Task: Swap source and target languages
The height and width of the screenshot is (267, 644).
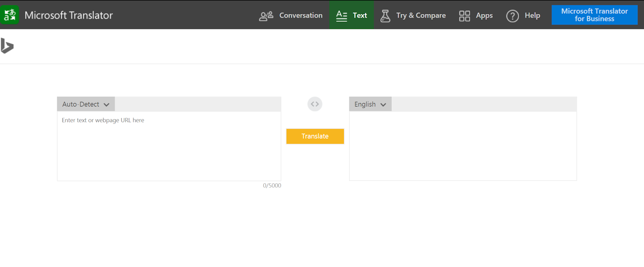Action: coord(315,104)
